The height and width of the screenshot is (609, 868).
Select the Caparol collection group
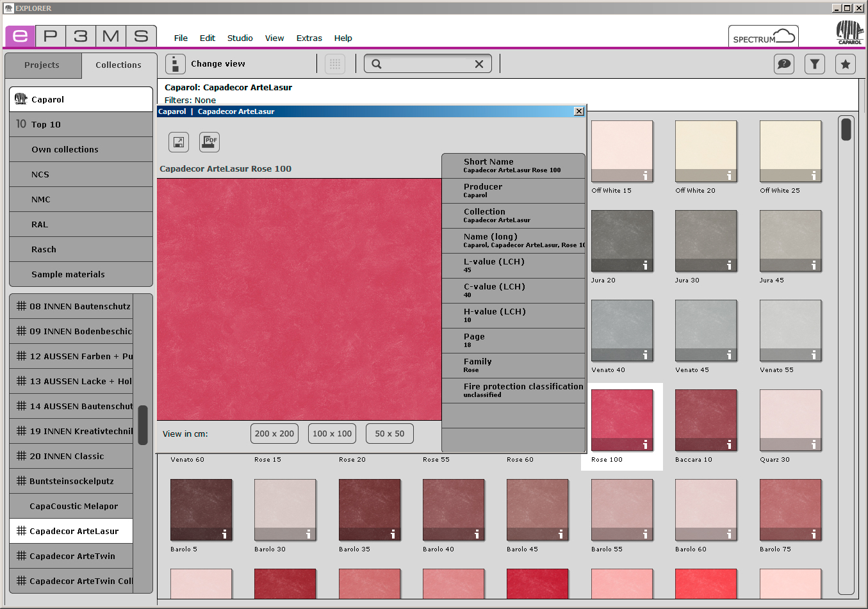81,99
